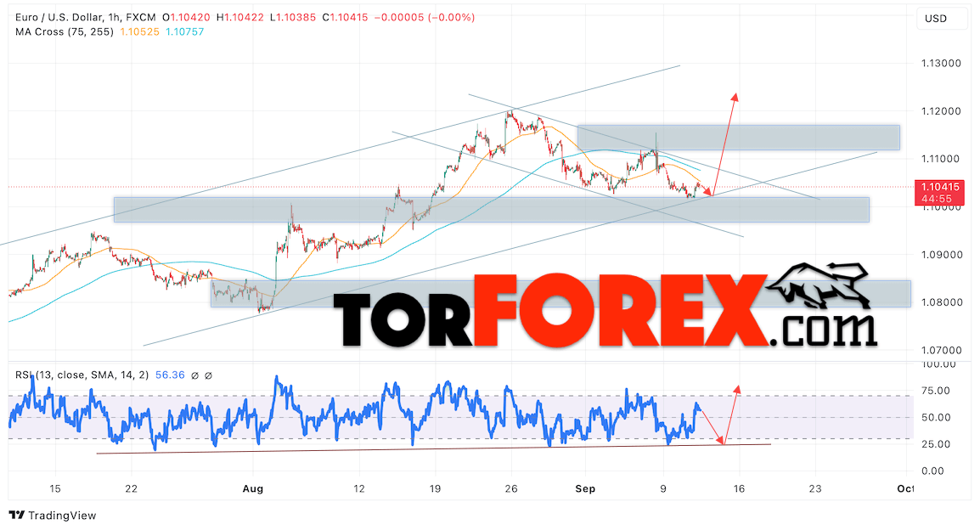This screenshot has height=530, width=980.
Task: Click red arrowhead at projected price target
Action: point(735,98)
